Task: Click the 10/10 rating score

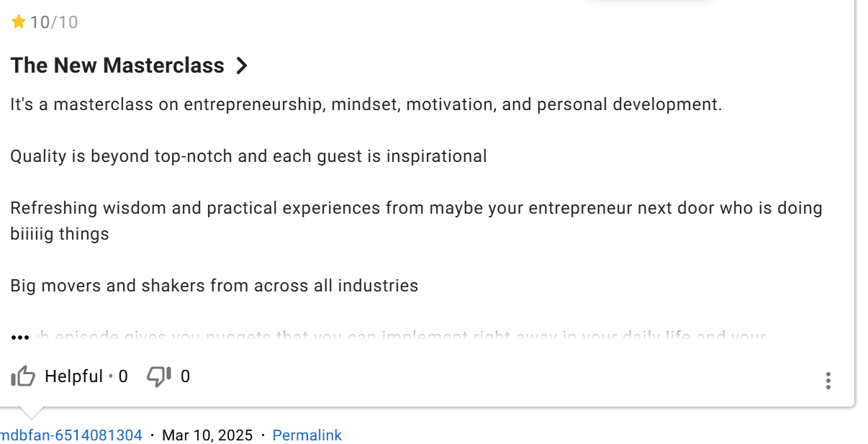Action: point(54,22)
